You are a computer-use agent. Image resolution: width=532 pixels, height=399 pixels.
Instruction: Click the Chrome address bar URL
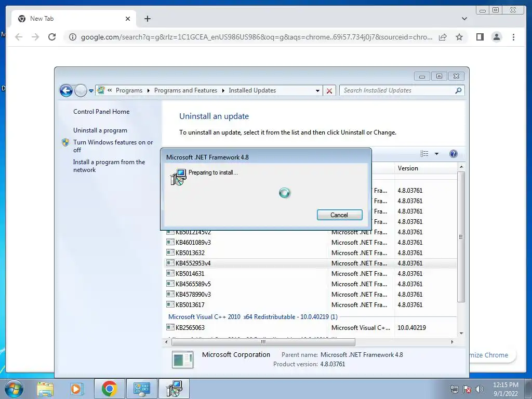(257, 37)
